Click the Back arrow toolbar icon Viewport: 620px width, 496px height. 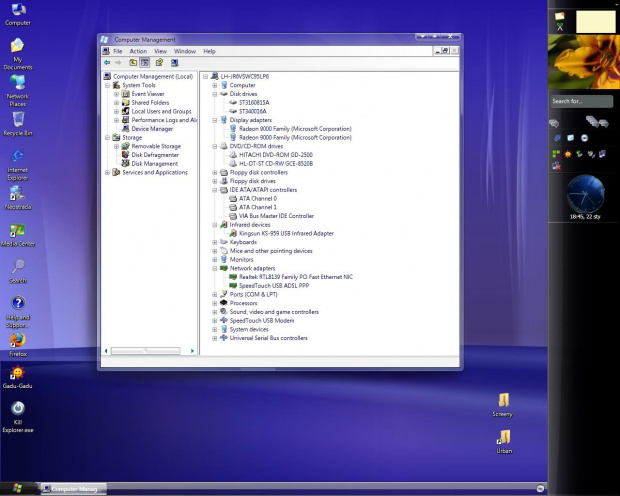(107, 62)
